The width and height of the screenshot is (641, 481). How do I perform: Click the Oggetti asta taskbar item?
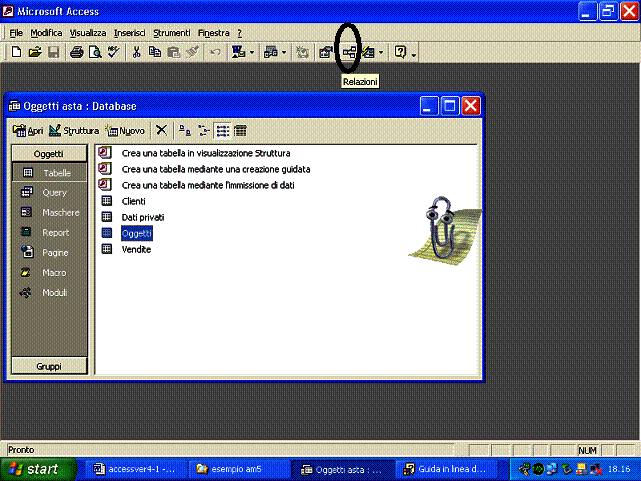(343, 469)
